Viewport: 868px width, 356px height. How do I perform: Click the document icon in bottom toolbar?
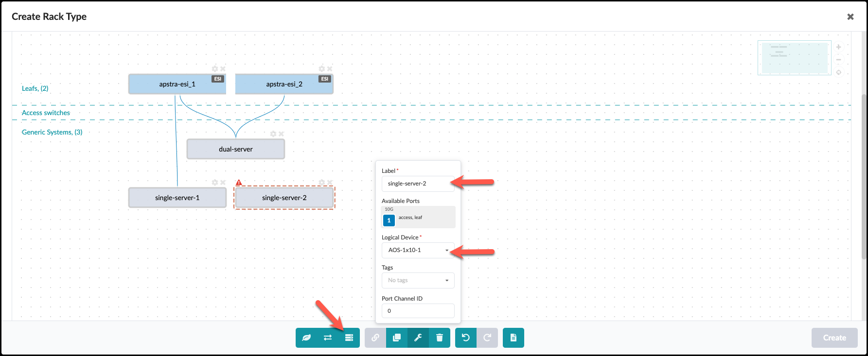[514, 338]
